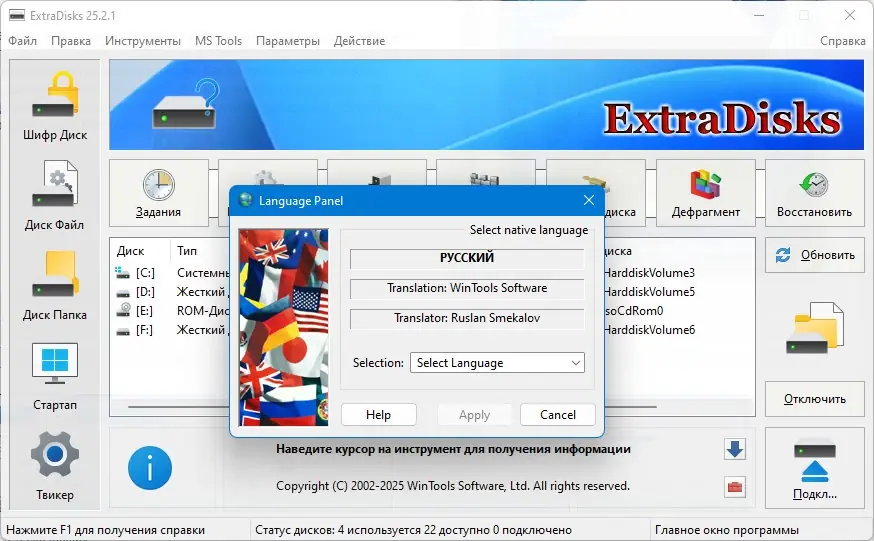Open the Задания tasks clock tool
874x541 pixels.
(x=159, y=193)
